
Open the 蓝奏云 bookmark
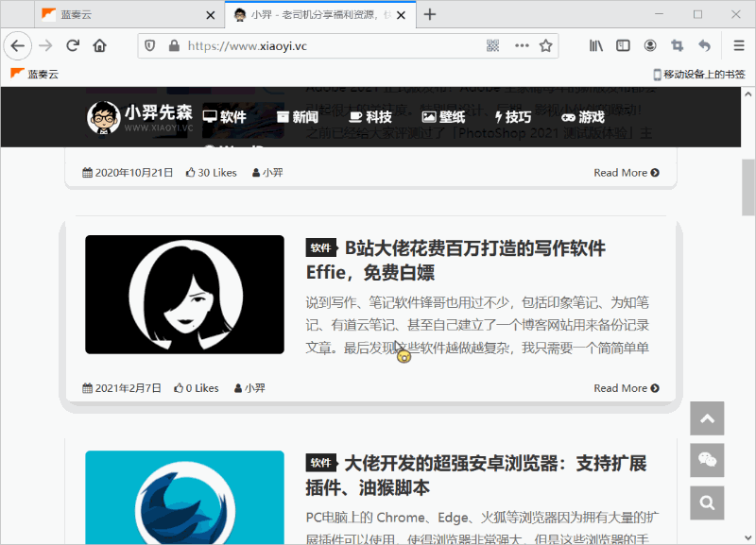[34, 74]
